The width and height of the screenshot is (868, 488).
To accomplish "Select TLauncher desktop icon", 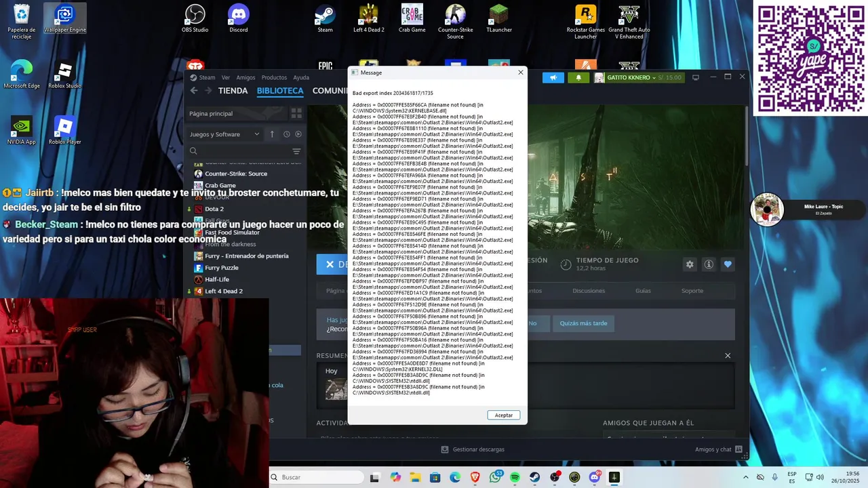I will tap(499, 18).
